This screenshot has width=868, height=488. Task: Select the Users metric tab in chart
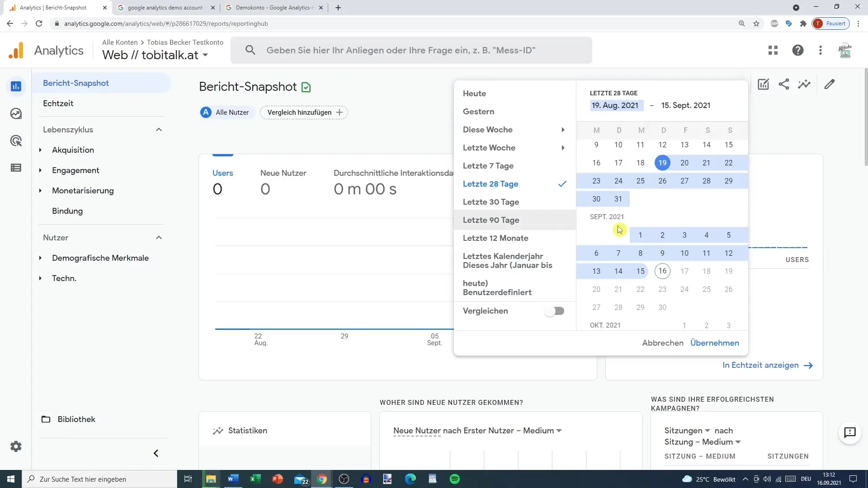[x=223, y=182]
